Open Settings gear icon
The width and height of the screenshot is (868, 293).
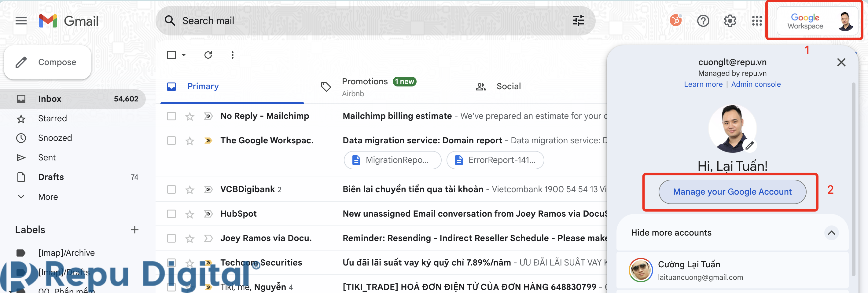pyautogui.click(x=730, y=21)
